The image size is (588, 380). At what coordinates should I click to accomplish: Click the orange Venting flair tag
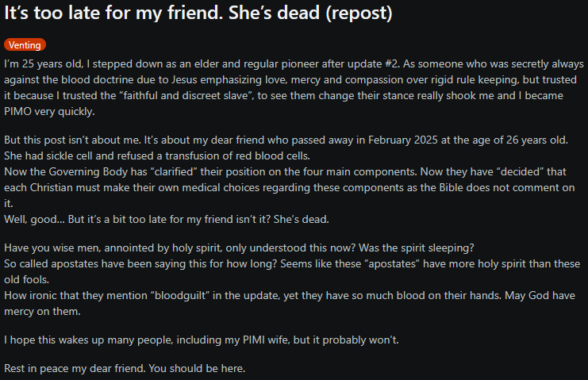[x=25, y=45]
